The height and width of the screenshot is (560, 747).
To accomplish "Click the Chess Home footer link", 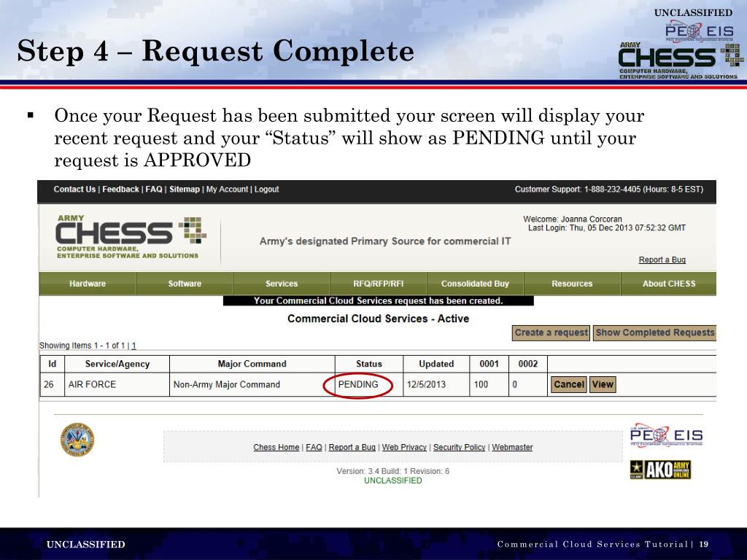I will tap(276, 447).
